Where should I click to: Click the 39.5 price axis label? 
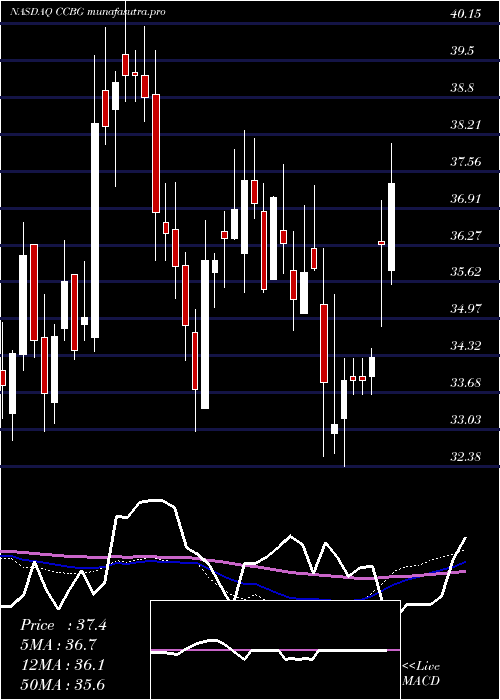pos(462,51)
